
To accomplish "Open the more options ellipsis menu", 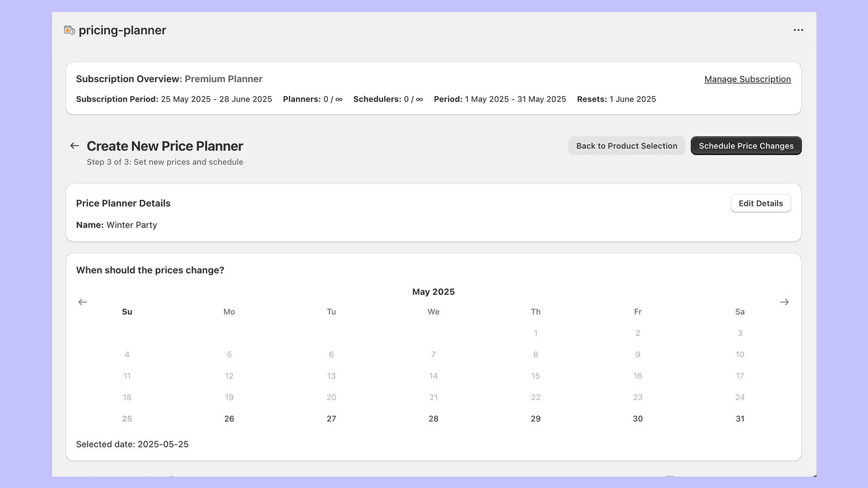I will click(x=798, y=30).
